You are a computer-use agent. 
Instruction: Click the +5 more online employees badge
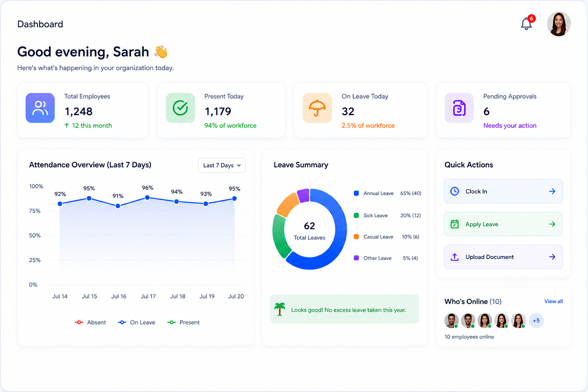click(536, 321)
